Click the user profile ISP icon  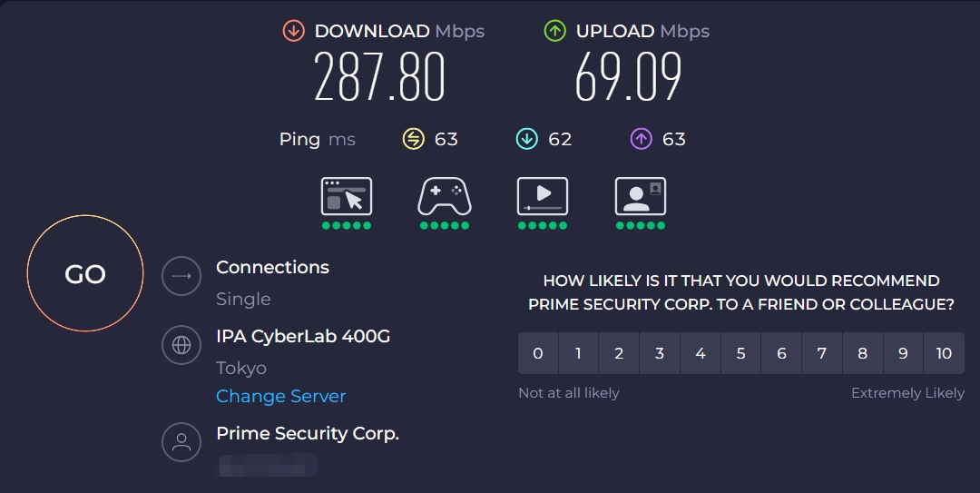tap(181, 442)
